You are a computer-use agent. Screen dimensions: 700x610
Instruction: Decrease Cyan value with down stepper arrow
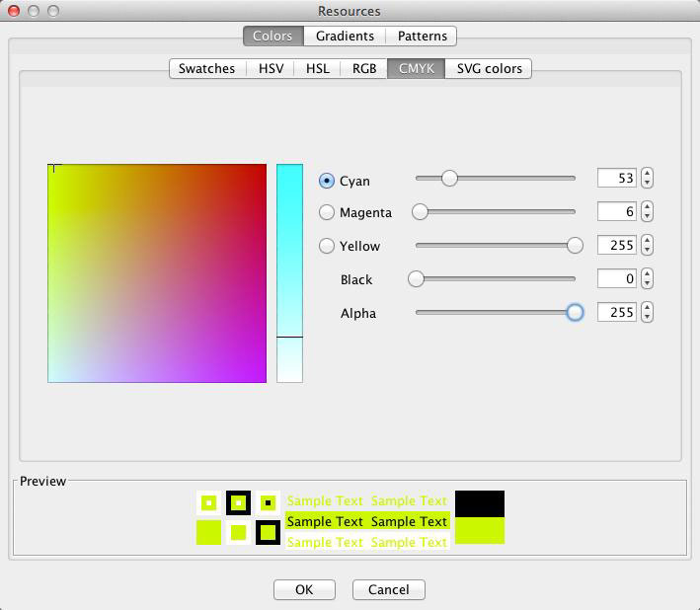pos(647,183)
